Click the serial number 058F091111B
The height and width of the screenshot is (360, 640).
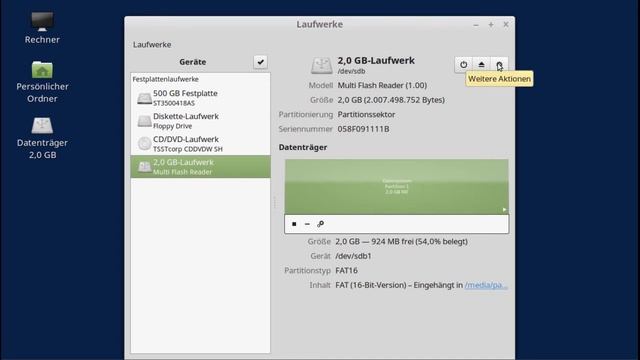pyautogui.click(x=363, y=129)
